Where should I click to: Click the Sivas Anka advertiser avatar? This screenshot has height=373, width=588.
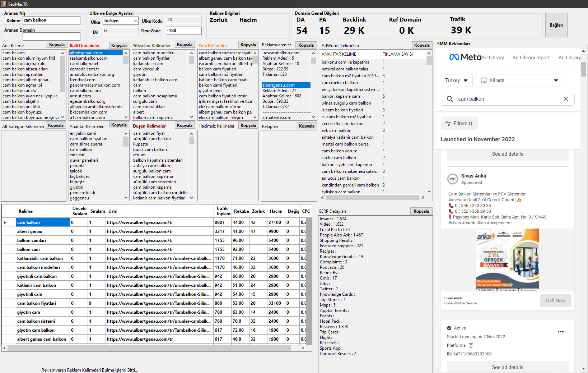click(453, 179)
